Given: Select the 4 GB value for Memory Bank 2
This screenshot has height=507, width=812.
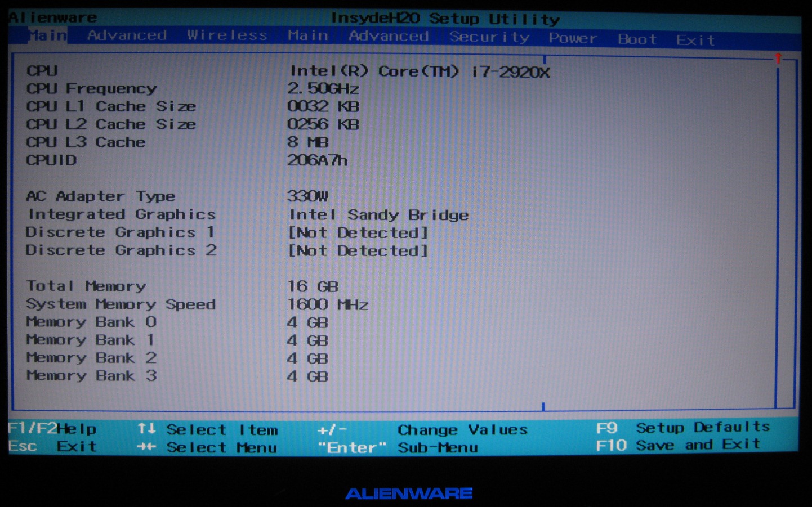Looking at the screenshot, I should 307,358.
